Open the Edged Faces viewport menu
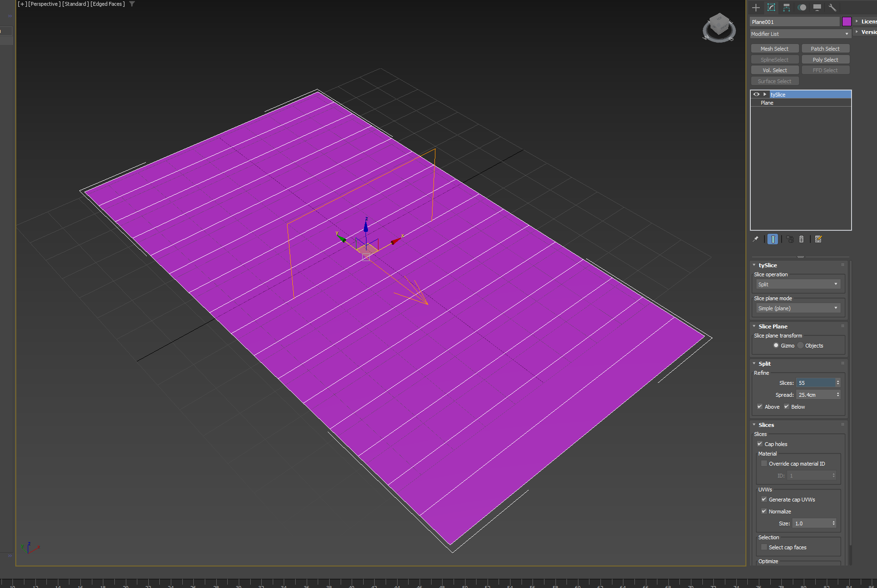The height and width of the screenshot is (588, 877). 108,4
